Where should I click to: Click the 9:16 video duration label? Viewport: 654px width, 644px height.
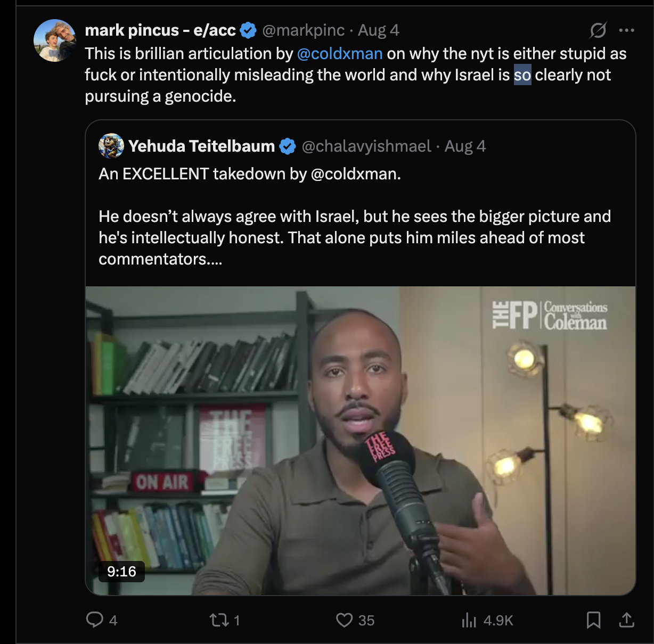pos(121,571)
